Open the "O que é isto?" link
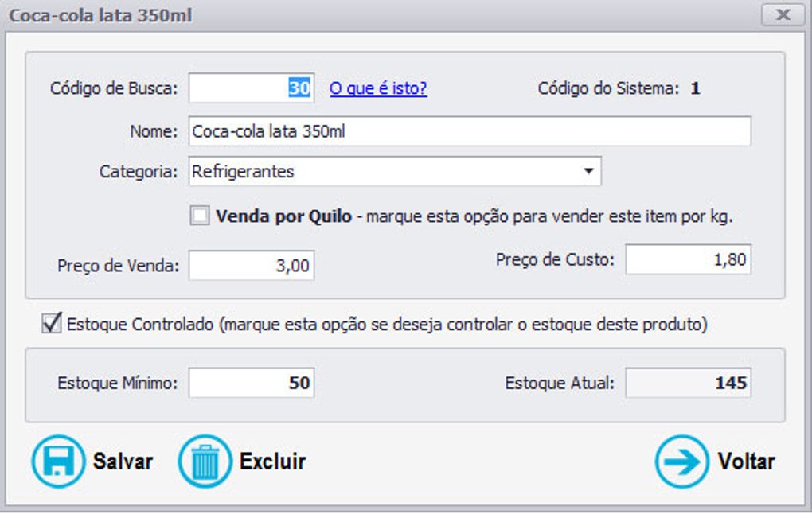Image resolution: width=812 pixels, height=514 pixels. [378, 88]
